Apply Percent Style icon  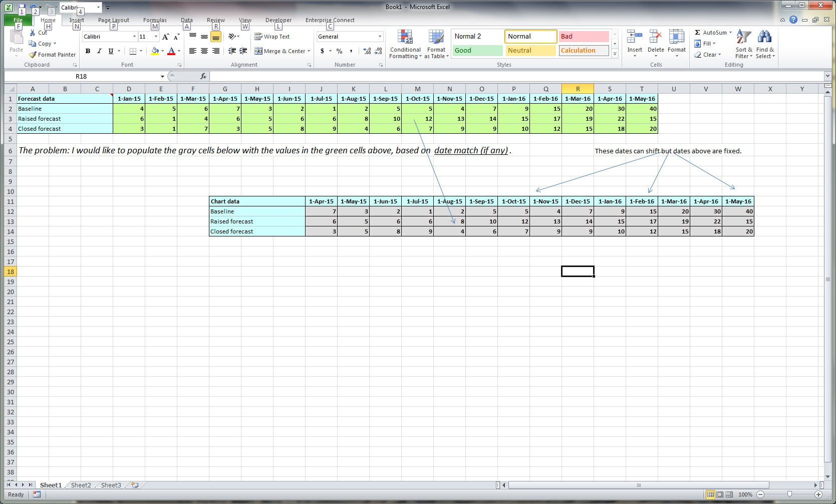coord(340,51)
